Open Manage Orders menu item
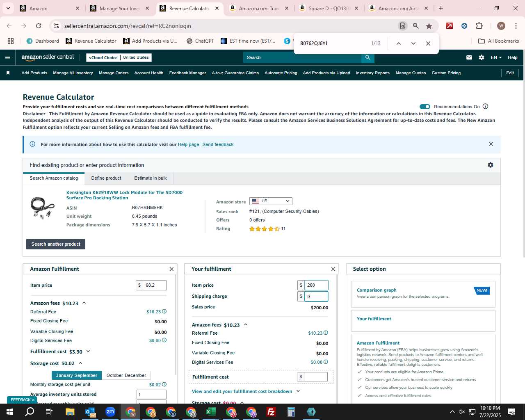 coord(114,73)
